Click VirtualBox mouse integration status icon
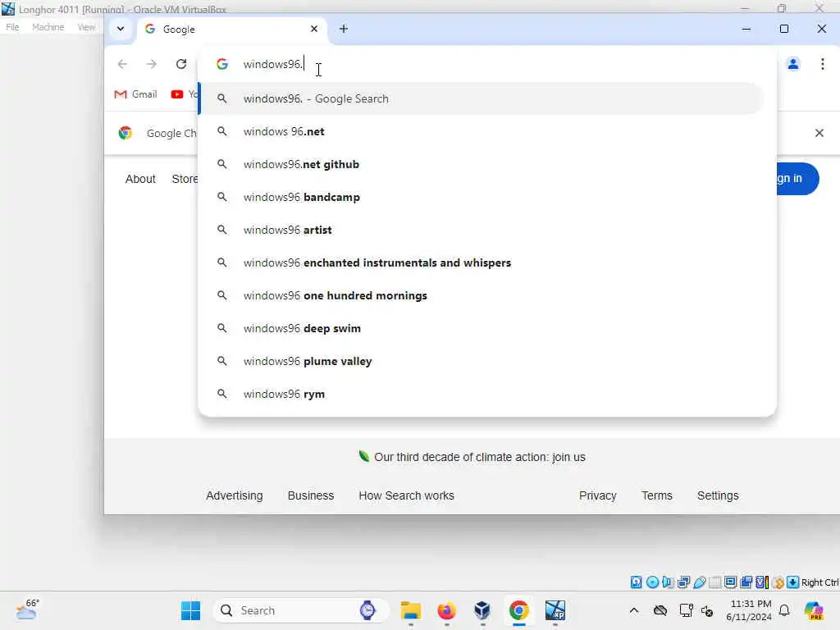This screenshot has height=630, width=840. tap(778, 582)
